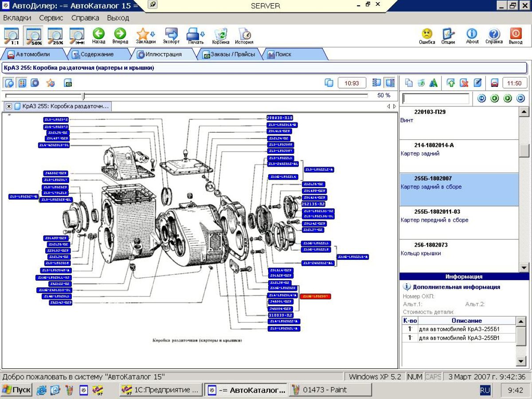Image resolution: width=532 pixels, height=399 pixels.
Task: Jump to first part in list
Action: point(481,98)
